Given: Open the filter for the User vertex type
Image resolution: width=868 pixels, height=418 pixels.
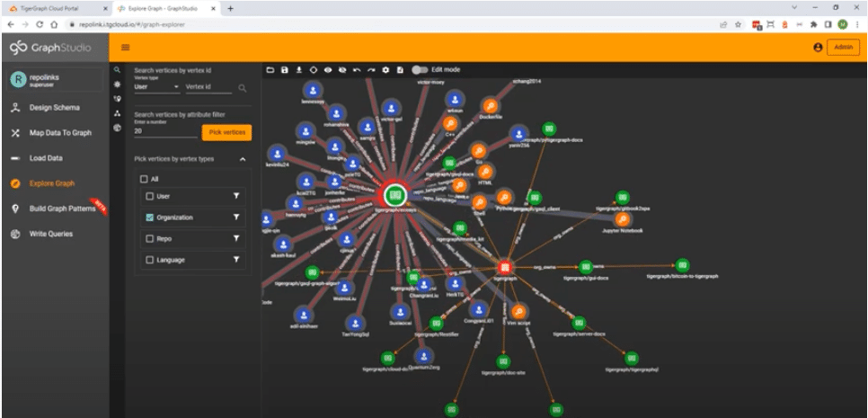Looking at the screenshot, I should (236, 197).
